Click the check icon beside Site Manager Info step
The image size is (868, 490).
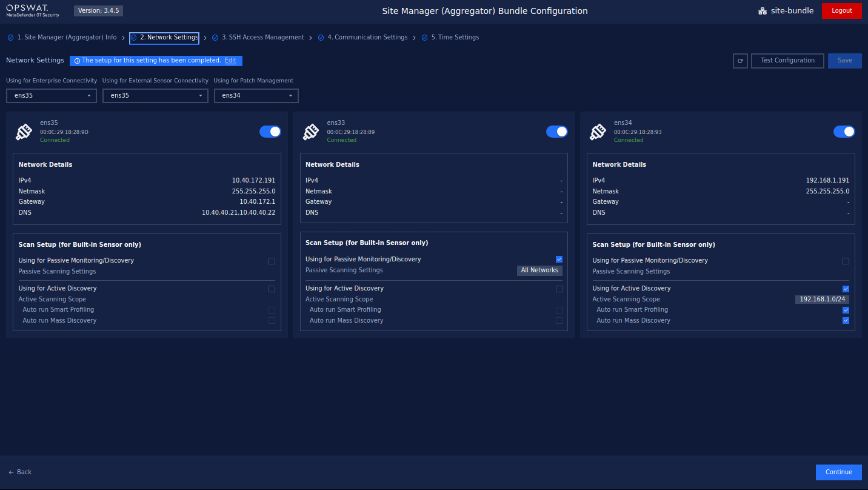[10, 38]
